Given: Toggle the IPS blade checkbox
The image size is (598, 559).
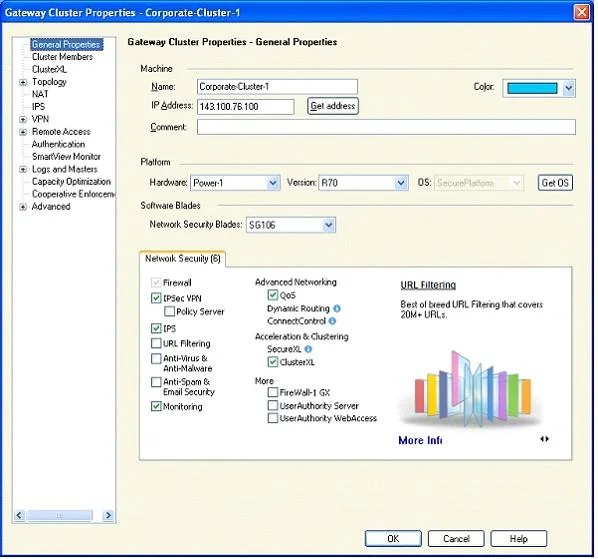Looking at the screenshot, I should click(156, 328).
